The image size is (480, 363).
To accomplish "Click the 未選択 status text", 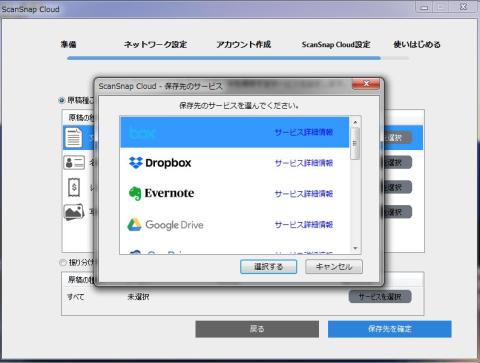I will 138,297.
